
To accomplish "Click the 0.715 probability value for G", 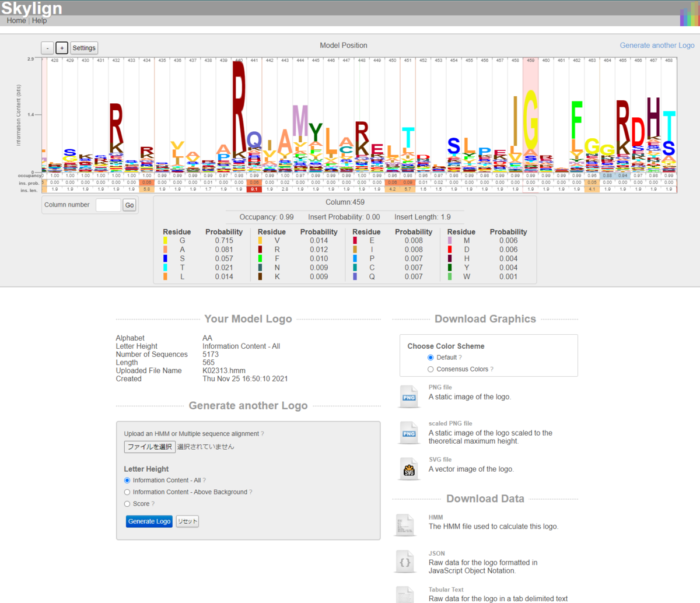I will (224, 240).
